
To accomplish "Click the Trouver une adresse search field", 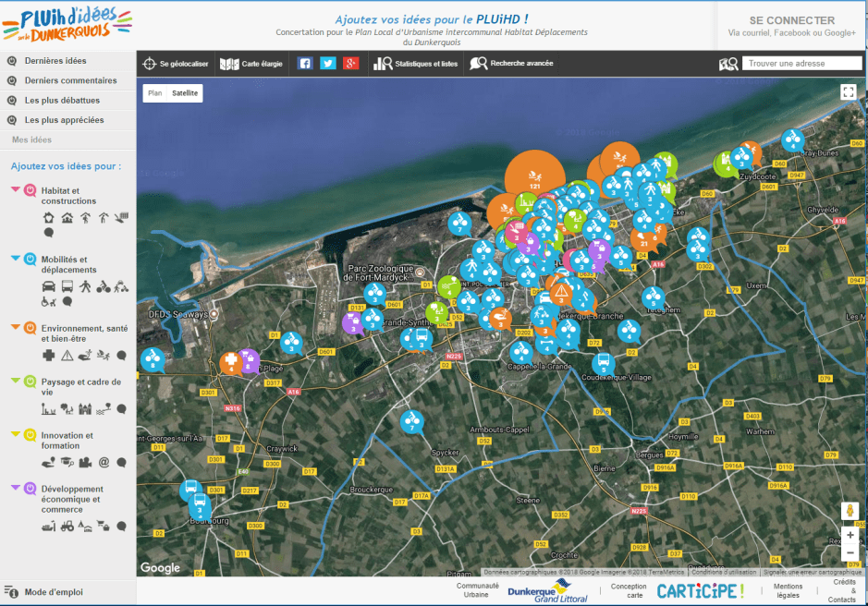I will pos(801,64).
